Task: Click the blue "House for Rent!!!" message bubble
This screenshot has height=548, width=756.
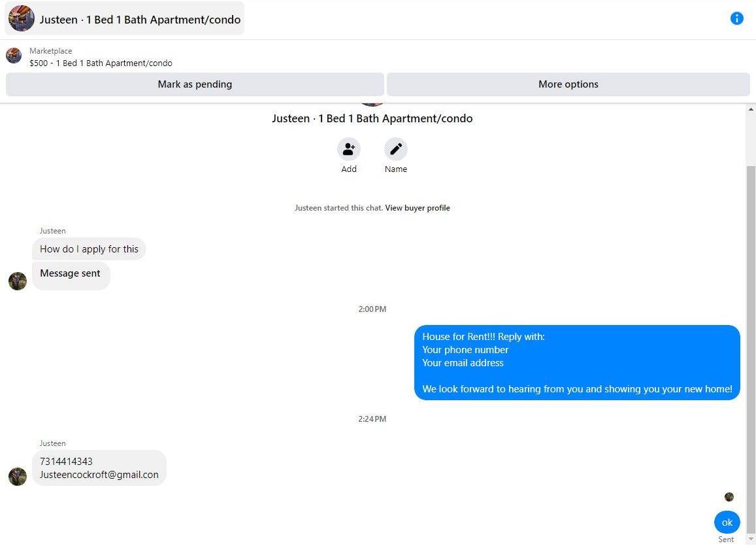Action: 577,363
